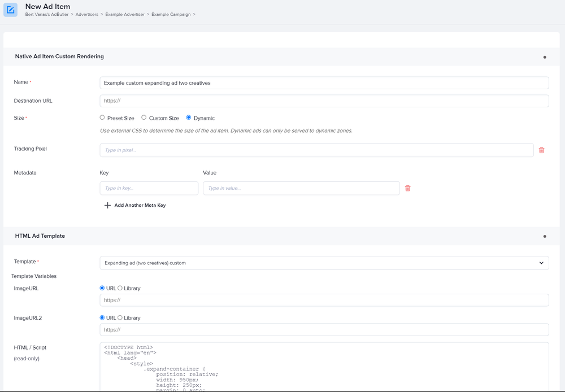Image resolution: width=565 pixels, height=392 pixels.
Task: Select URL radio for ImageURL
Action: click(x=102, y=288)
